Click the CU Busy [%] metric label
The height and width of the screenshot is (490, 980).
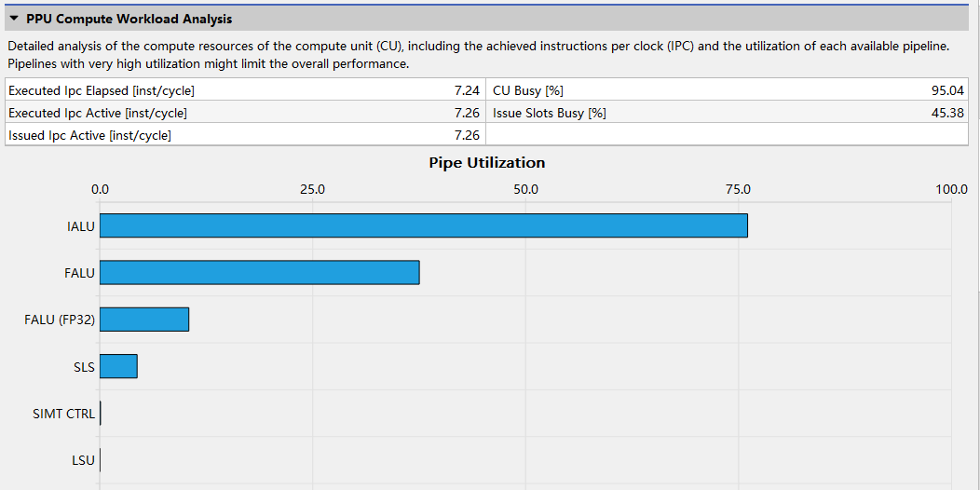click(x=528, y=90)
